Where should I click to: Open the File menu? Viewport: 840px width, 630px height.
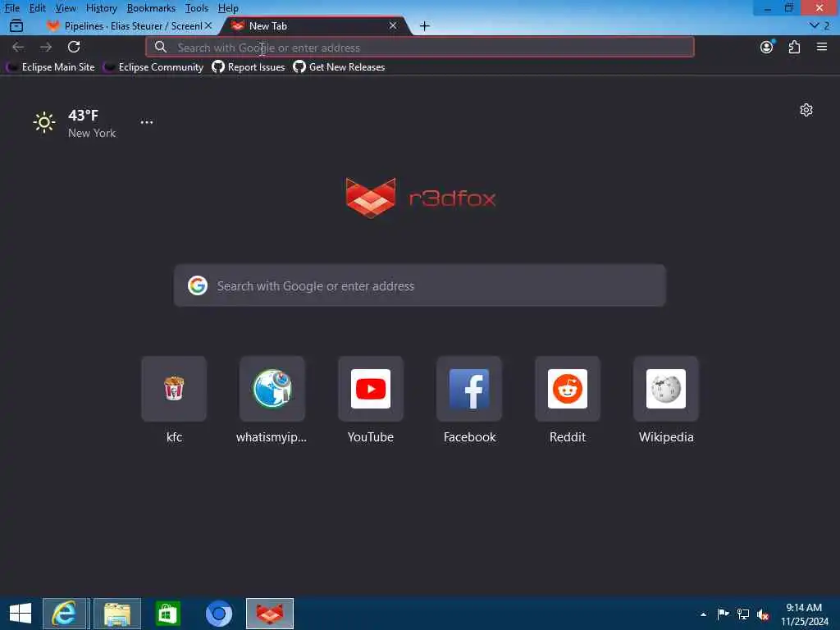(x=11, y=8)
